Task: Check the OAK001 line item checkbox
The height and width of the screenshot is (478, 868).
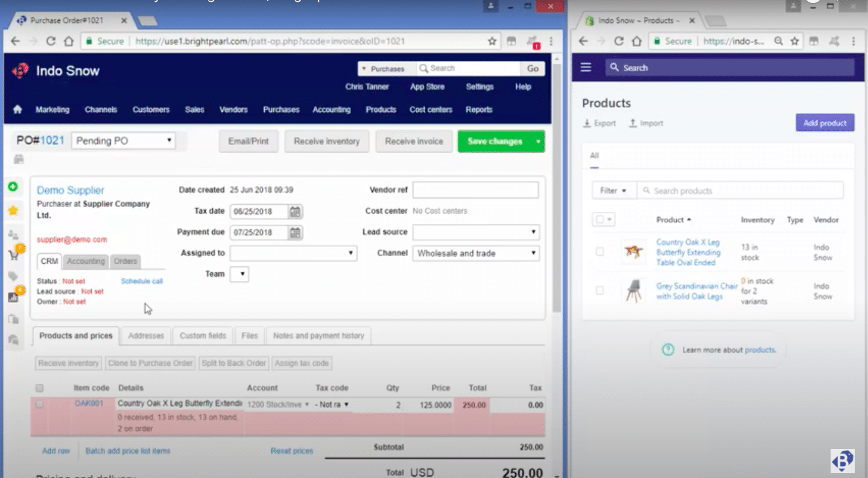Action: click(x=39, y=404)
